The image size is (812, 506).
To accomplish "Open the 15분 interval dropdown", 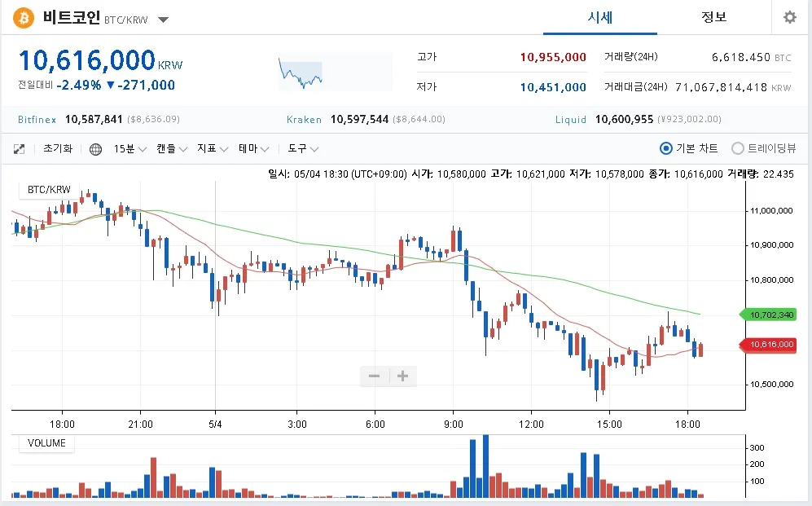I will pyautogui.click(x=129, y=149).
